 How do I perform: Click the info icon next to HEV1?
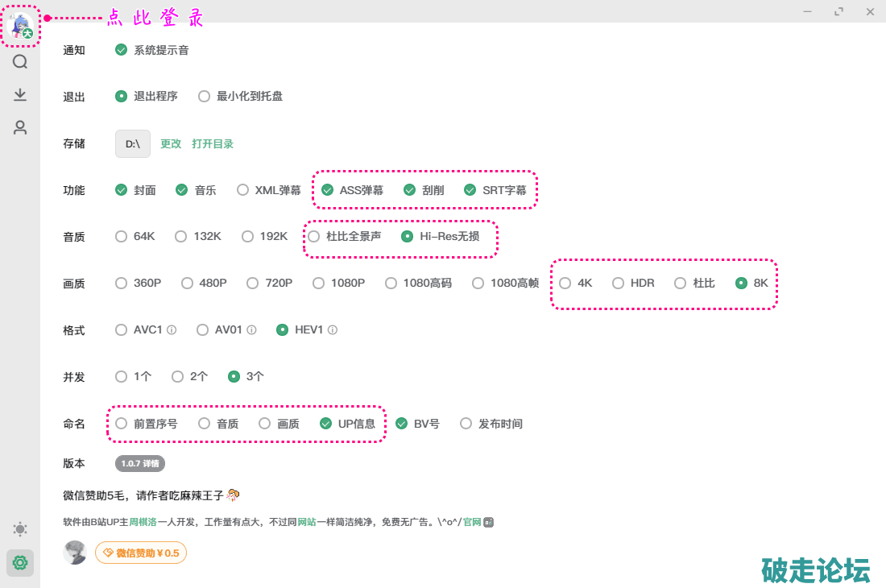332,330
